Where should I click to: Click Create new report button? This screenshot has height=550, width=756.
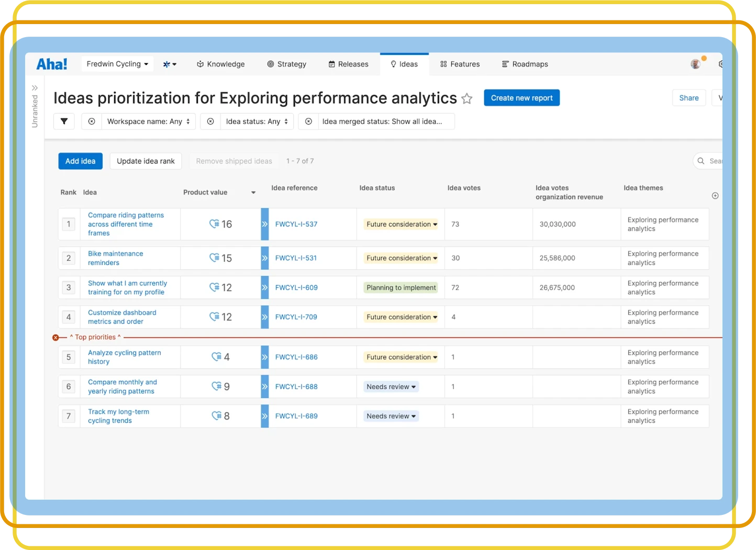click(521, 98)
